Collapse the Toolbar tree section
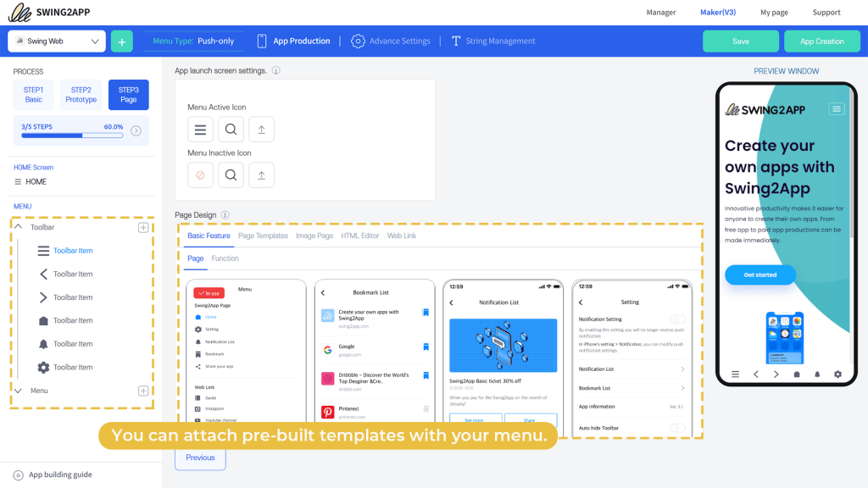 point(19,227)
